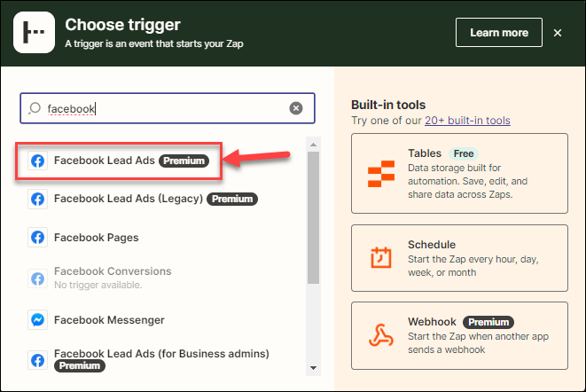Click the Schedule description text
Screen dimensions: 586x392
pyautogui.click(x=473, y=266)
